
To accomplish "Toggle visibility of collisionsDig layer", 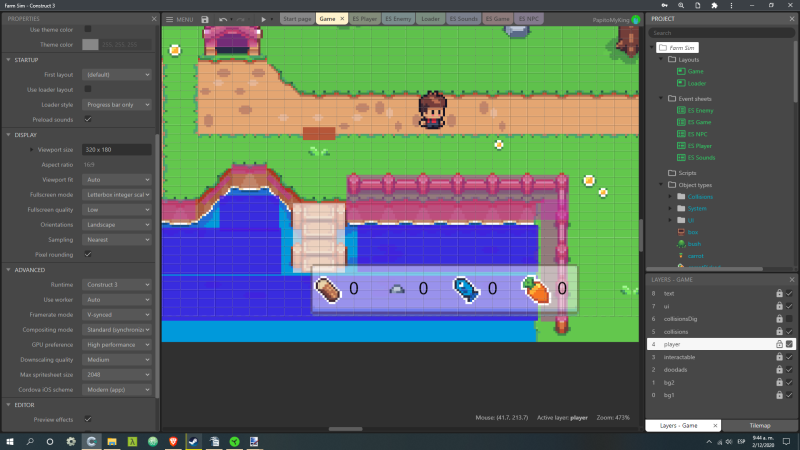I will point(790,319).
